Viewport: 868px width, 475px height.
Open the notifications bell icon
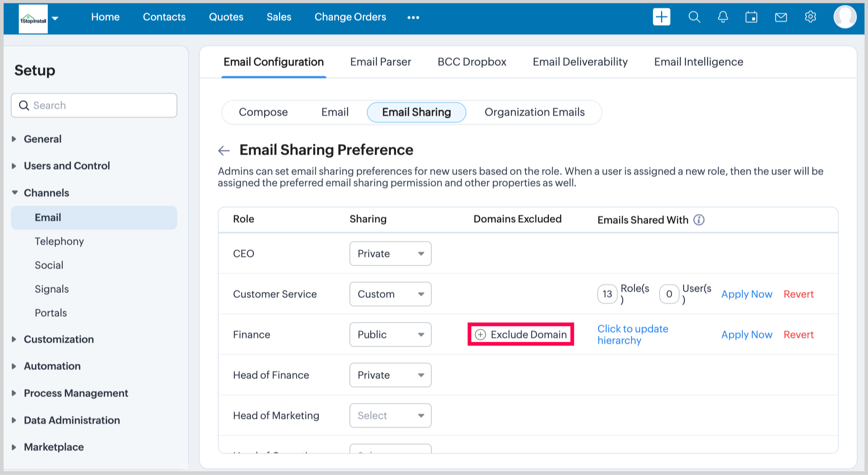723,17
